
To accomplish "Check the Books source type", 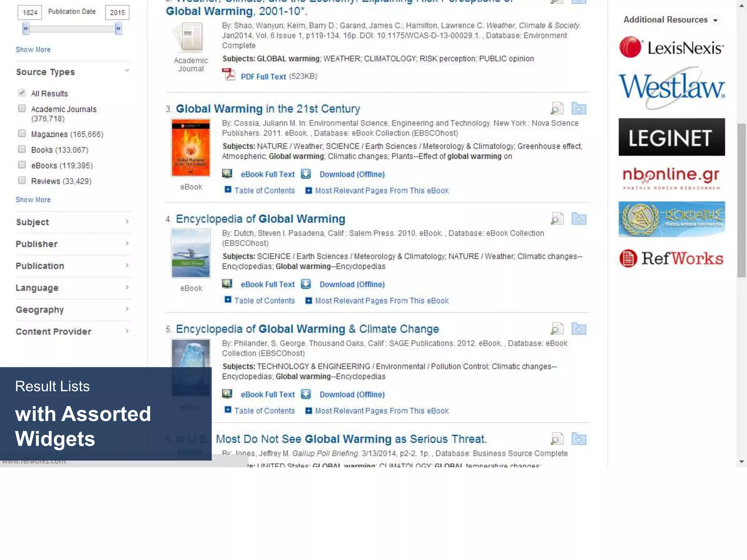I will (x=22, y=149).
